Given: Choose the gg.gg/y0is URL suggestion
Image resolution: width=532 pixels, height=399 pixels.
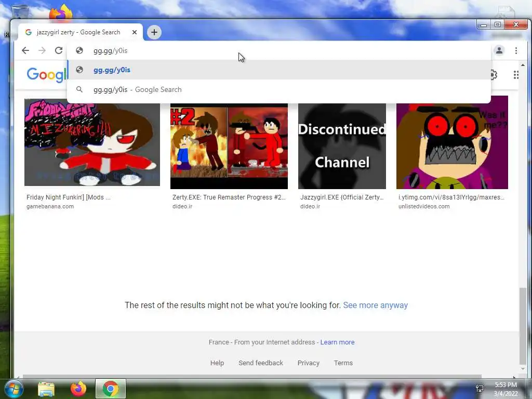Looking at the screenshot, I should 279,70.
